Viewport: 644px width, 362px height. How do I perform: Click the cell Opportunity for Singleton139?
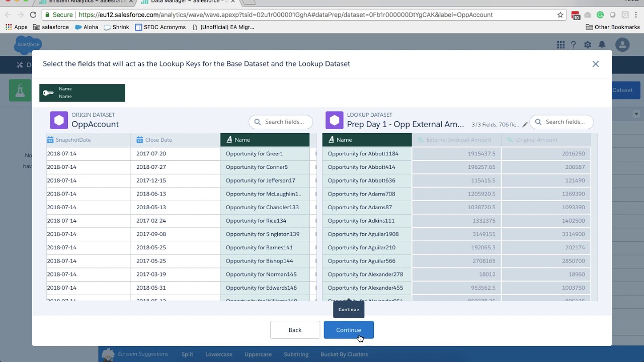(265, 234)
